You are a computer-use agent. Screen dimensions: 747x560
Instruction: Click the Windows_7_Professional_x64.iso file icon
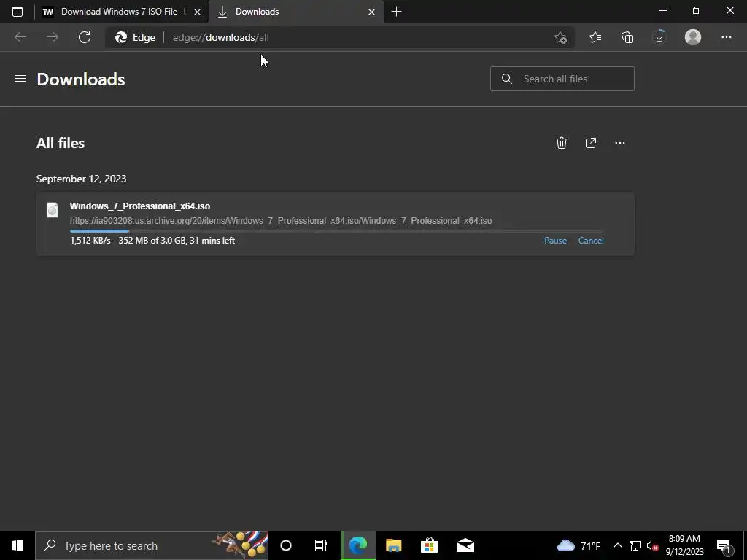[x=52, y=210]
